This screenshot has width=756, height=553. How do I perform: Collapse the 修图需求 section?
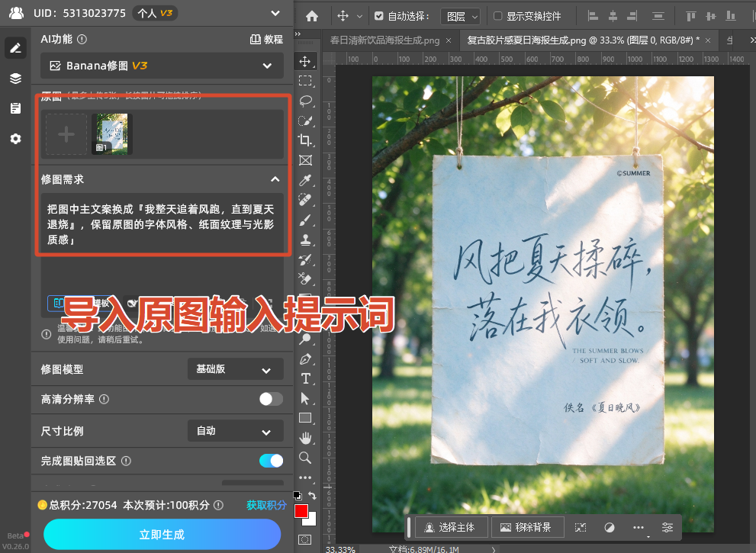point(275,179)
